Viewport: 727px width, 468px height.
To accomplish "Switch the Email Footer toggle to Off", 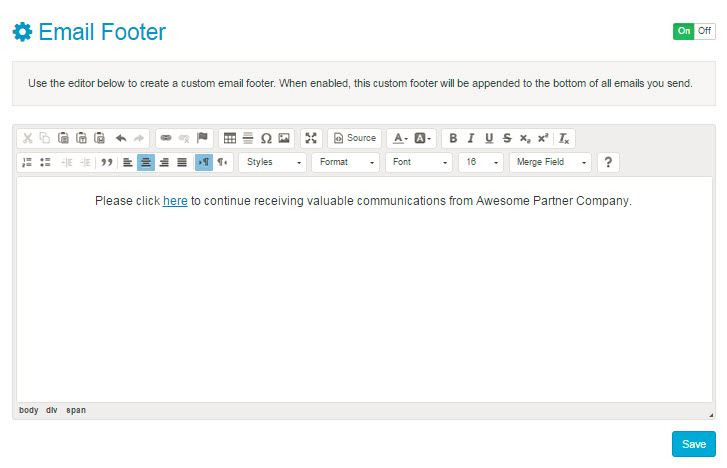I will click(x=705, y=31).
